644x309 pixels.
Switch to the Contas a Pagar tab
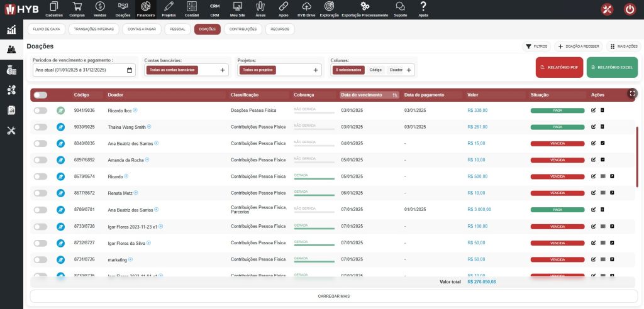(141, 29)
